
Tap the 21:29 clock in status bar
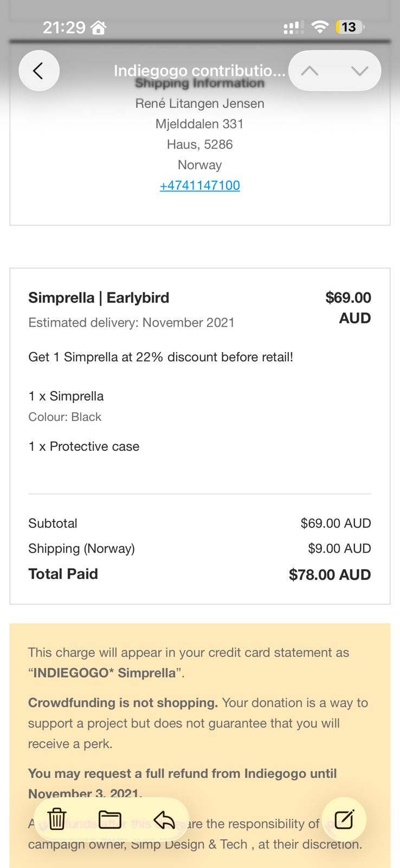pos(64,27)
